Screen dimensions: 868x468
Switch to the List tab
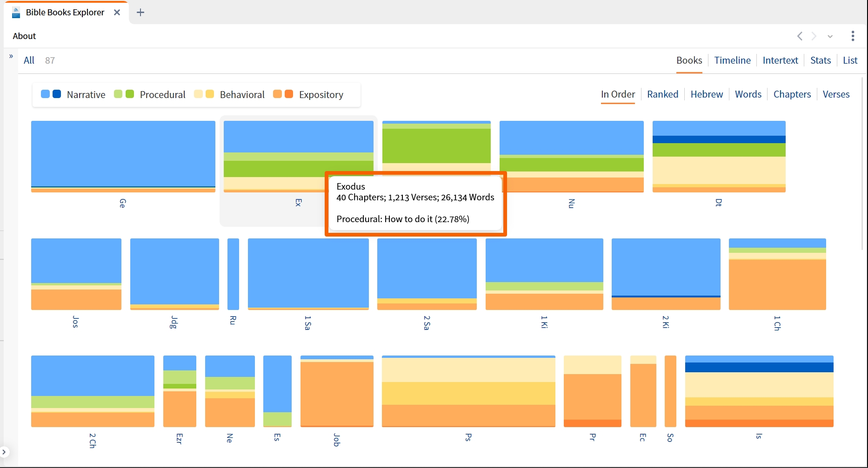[850, 60]
